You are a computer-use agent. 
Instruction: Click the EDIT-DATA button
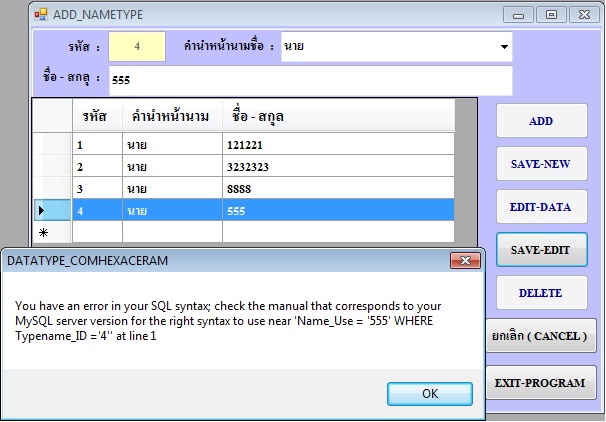541,207
